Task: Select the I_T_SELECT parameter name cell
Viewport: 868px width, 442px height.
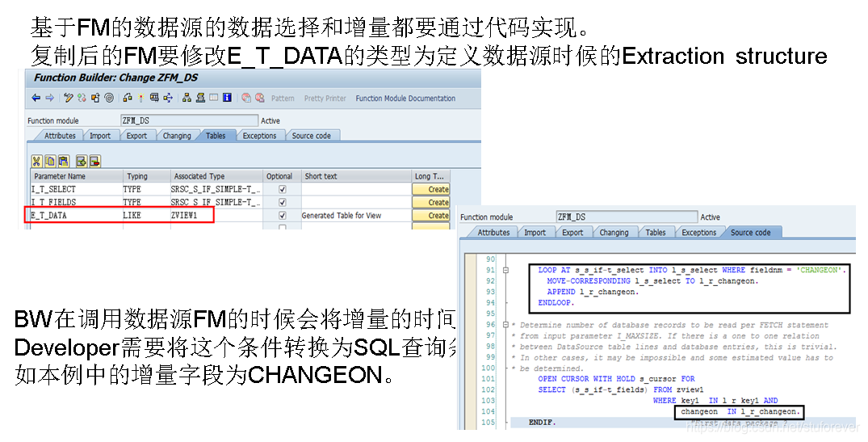Action: point(77,189)
